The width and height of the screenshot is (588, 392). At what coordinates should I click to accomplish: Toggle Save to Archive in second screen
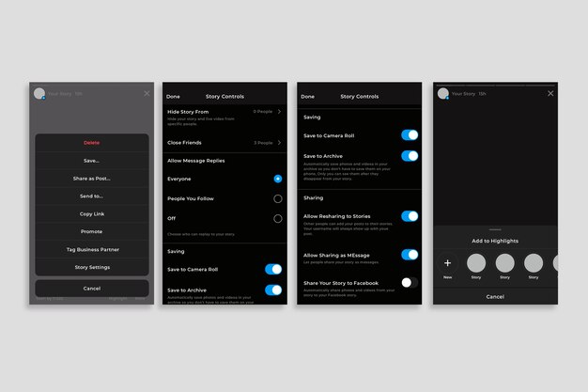point(273,290)
